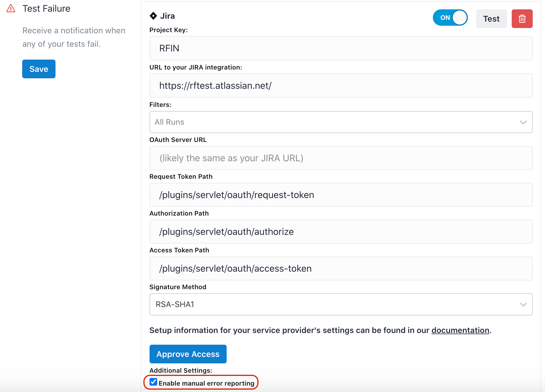Click the OAuth Server URL field
Image resolution: width=545 pixels, height=392 pixels.
pos(341,158)
